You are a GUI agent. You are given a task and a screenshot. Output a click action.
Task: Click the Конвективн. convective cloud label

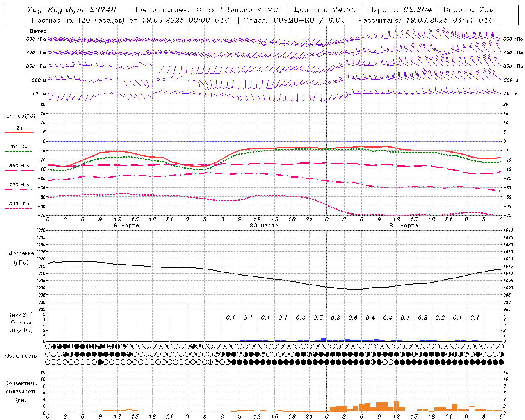pos(21,383)
